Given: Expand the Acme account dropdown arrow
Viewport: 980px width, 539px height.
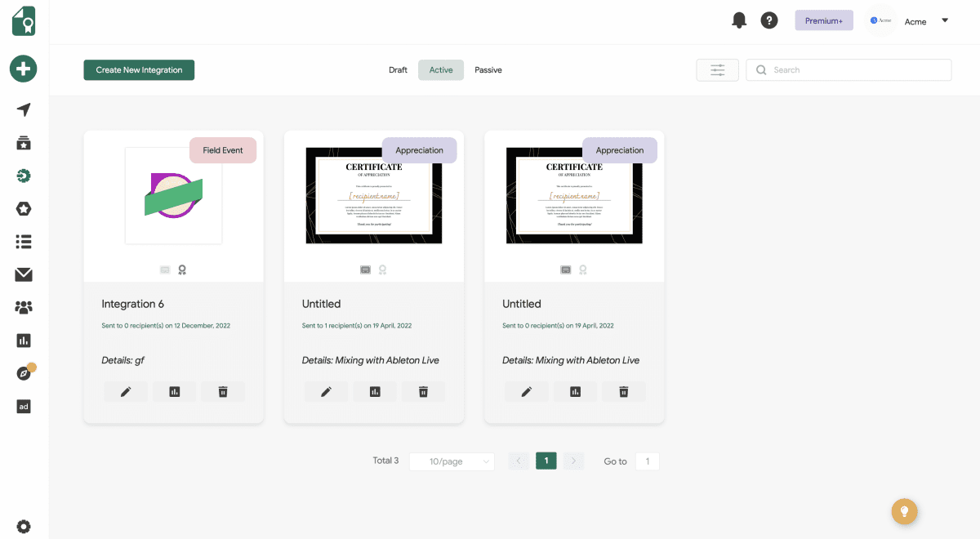Looking at the screenshot, I should pos(945,21).
